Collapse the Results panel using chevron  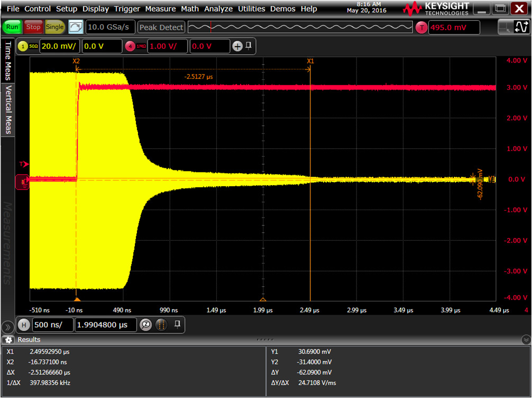click(x=526, y=340)
